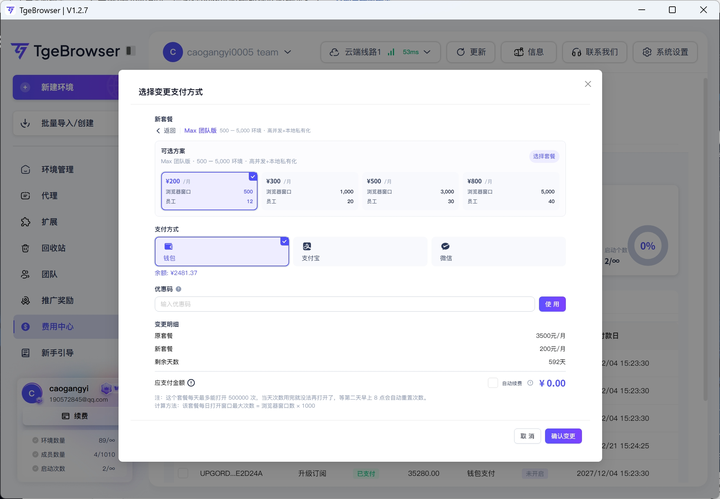This screenshot has height=499, width=720.
Task: Click the team avatar C in header
Action: [x=173, y=52]
